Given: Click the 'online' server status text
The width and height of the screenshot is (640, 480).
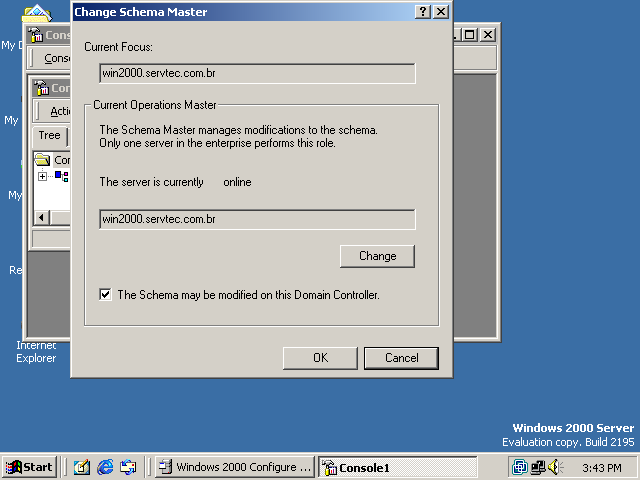Looking at the screenshot, I should 237,182.
